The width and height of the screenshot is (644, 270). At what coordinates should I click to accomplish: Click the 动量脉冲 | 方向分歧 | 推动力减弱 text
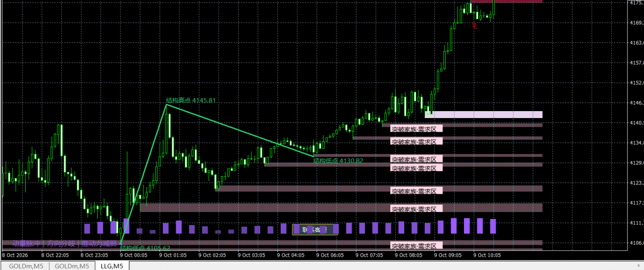(x=65, y=244)
